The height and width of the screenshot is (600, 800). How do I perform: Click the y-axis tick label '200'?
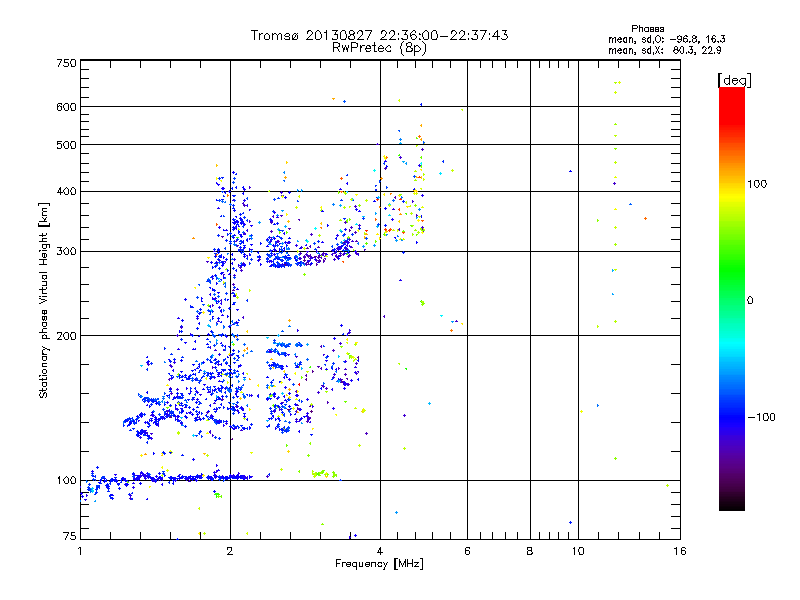(67, 336)
